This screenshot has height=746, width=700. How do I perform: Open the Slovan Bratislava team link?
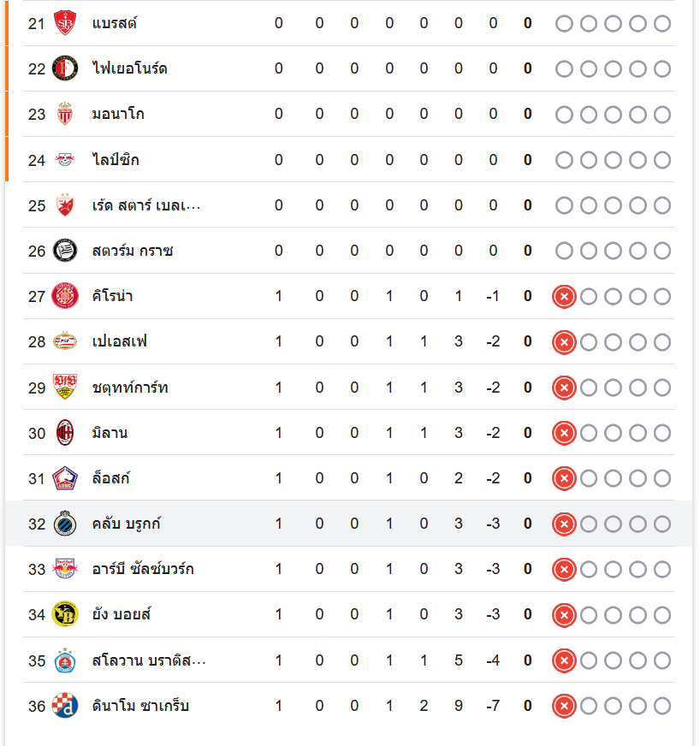click(x=149, y=660)
